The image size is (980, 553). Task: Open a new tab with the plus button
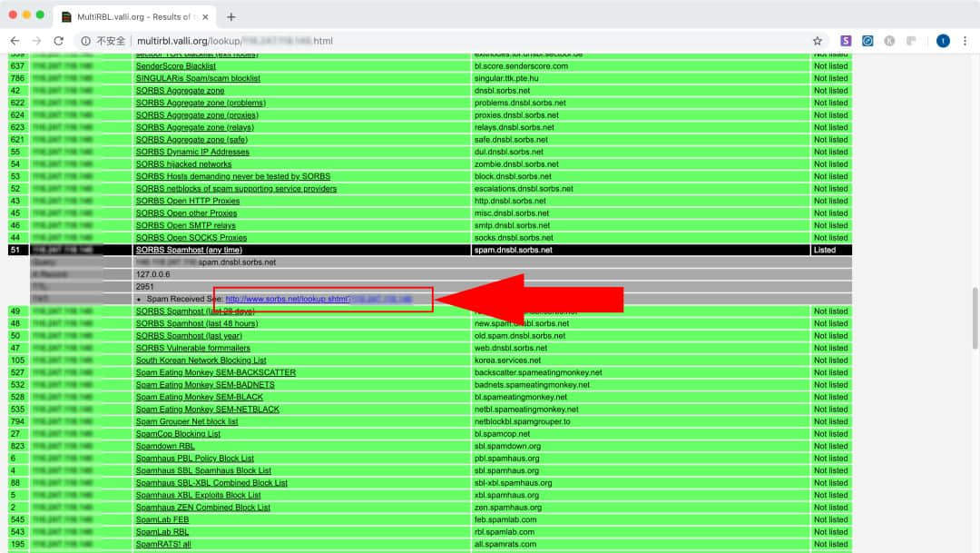231,17
